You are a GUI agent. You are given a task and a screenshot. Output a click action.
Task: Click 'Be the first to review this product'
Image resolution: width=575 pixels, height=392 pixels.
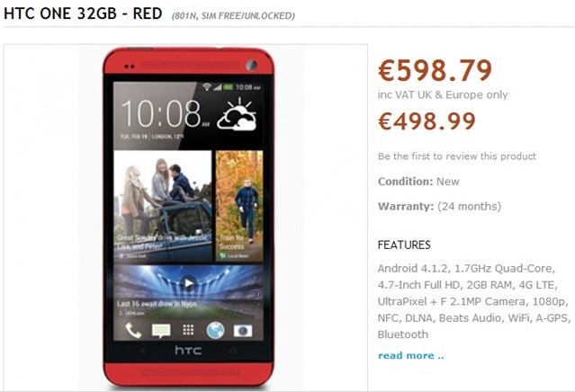[457, 156]
